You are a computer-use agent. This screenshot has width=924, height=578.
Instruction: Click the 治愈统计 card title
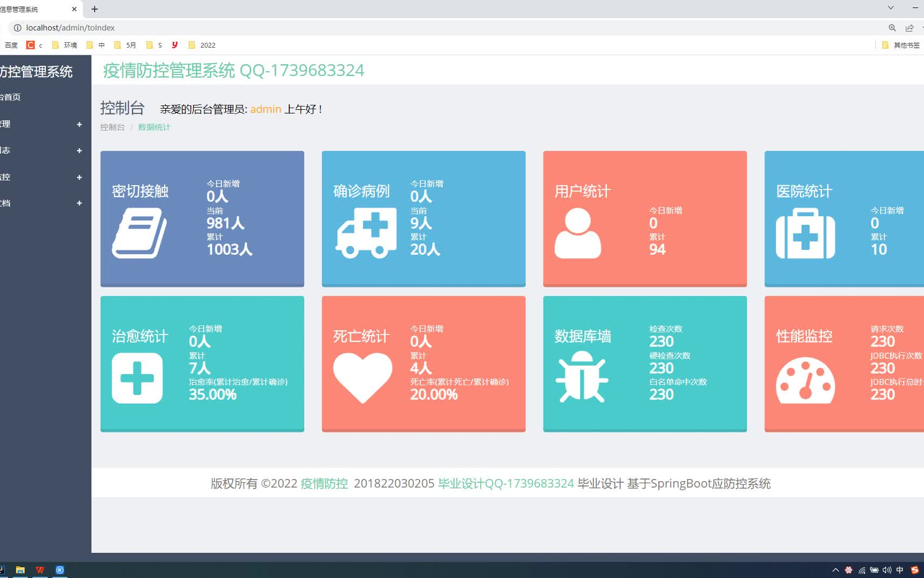(140, 336)
